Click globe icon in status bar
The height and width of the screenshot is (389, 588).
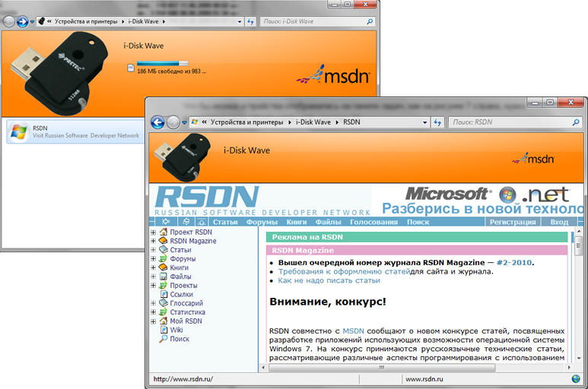(576, 379)
